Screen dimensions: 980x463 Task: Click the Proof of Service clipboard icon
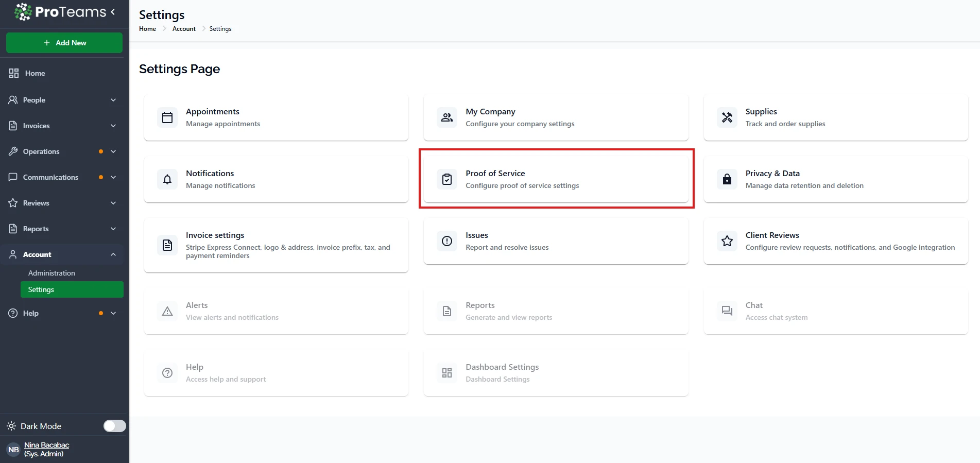(x=447, y=179)
